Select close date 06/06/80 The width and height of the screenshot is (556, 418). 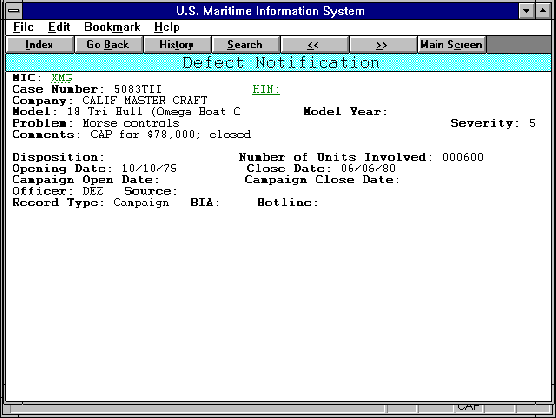tap(368, 168)
